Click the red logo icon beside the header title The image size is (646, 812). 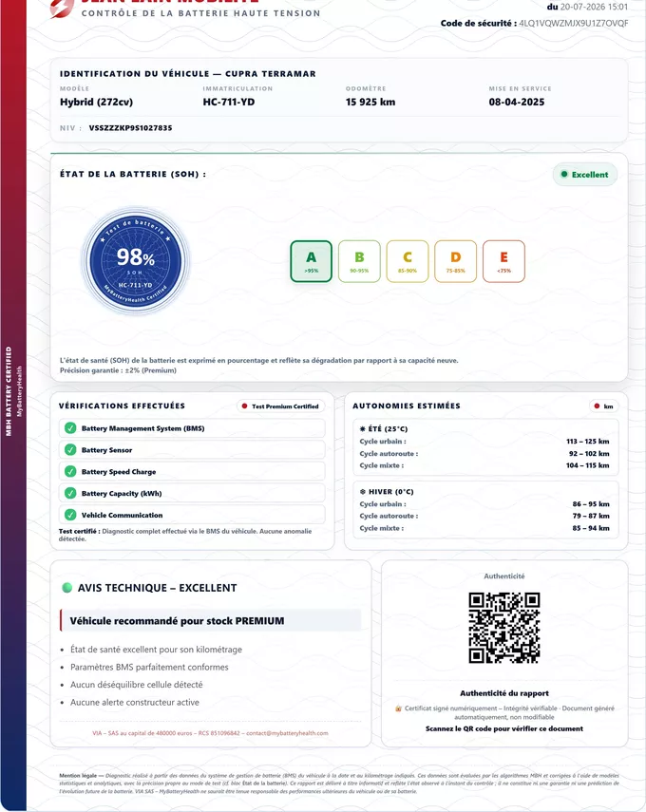(x=62, y=9)
